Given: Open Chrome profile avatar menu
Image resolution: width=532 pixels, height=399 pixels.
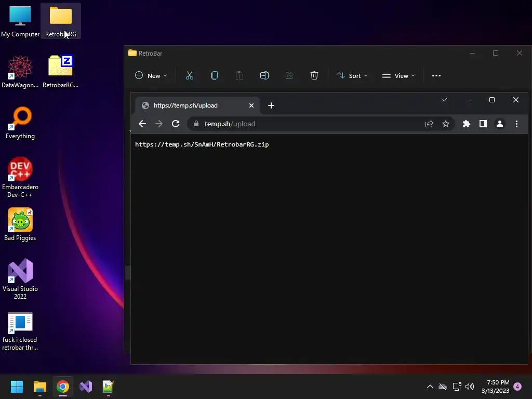Looking at the screenshot, I should coord(500,124).
